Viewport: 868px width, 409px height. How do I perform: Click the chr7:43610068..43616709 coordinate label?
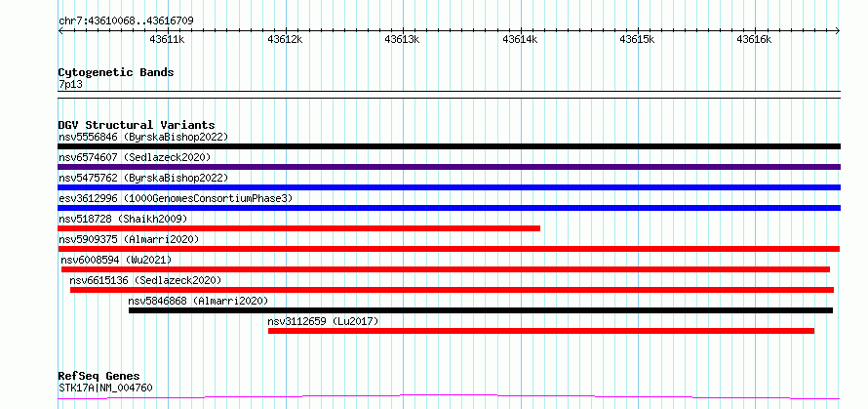126,21
